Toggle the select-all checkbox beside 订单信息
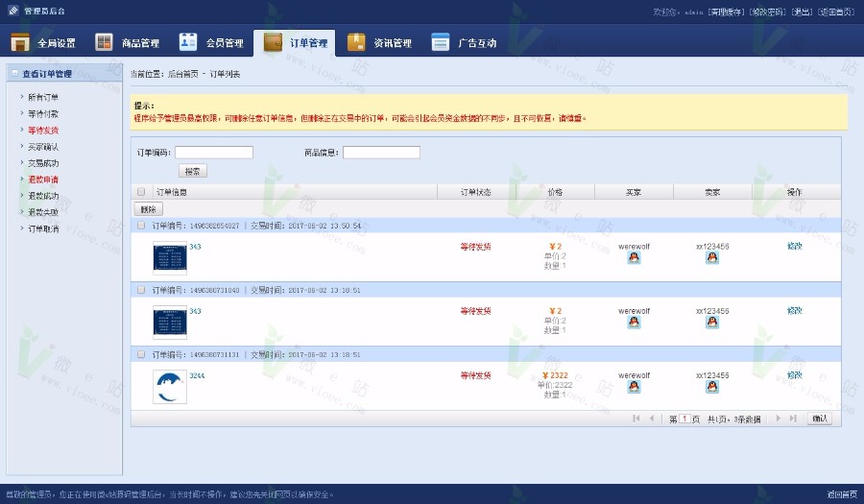 (x=141, y=192)
